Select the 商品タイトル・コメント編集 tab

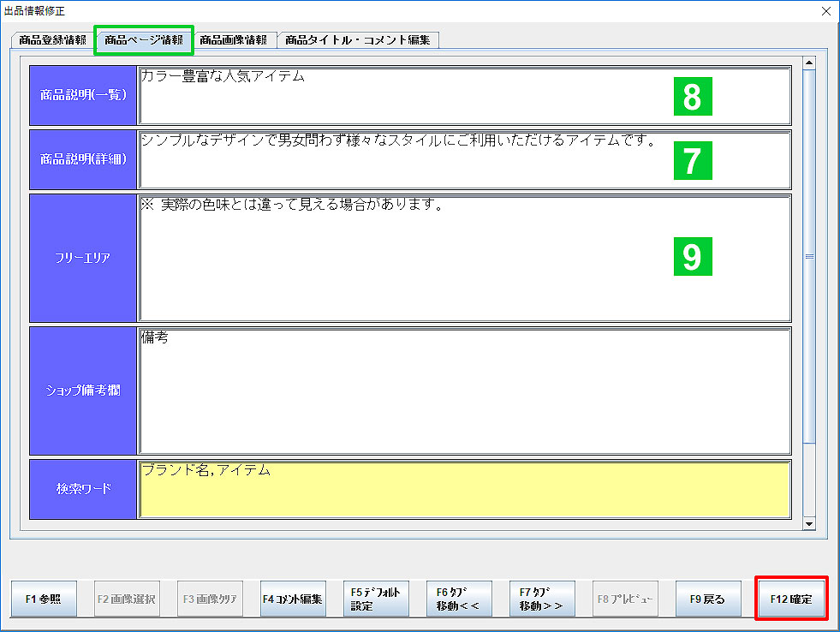[x=358, y=40]
